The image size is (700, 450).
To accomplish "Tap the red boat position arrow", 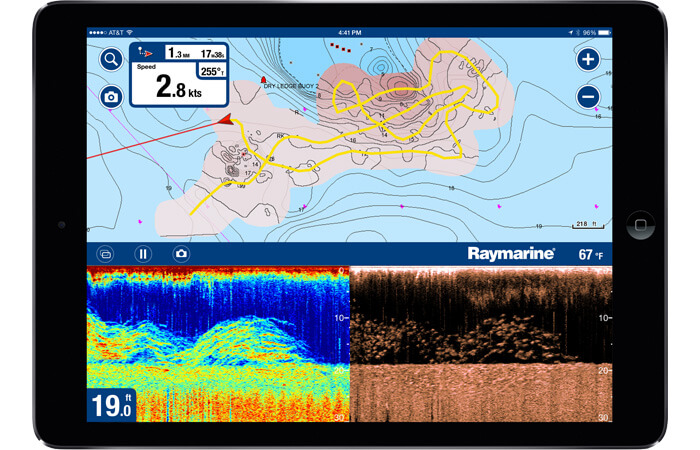I will [226, 120].
